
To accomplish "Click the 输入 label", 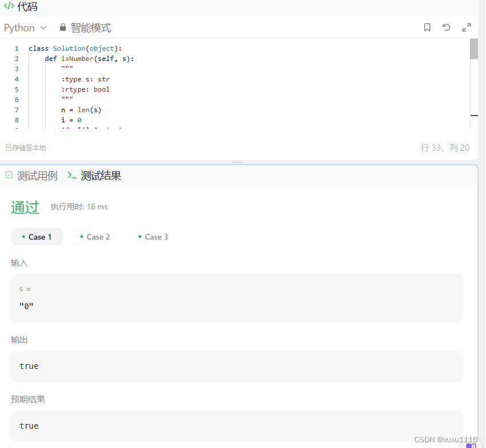I will click(x=19, y=263).
